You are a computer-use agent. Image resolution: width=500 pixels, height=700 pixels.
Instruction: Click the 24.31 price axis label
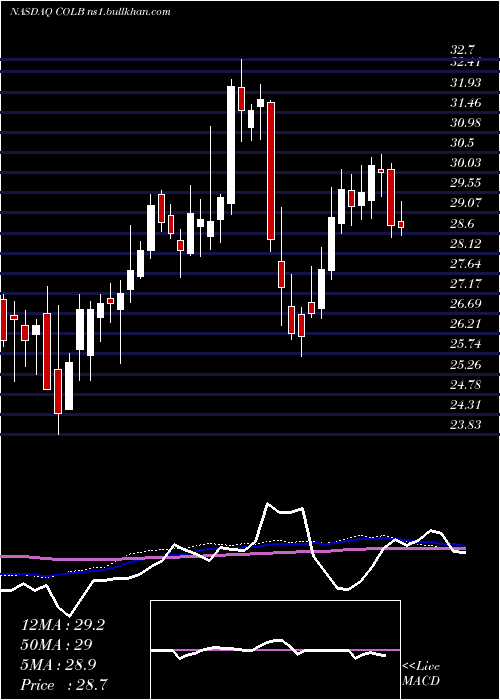[466, 405]
